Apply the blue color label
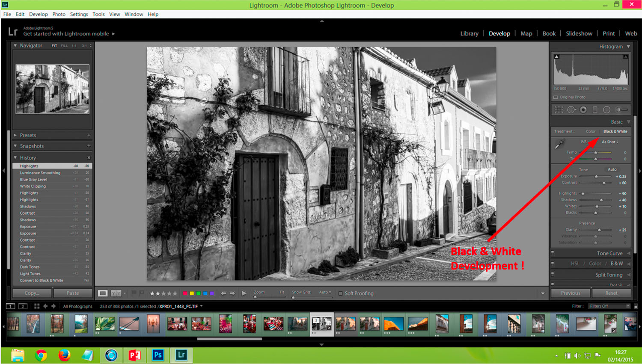The height and width of the screenshot is (364, 642). coord(205,293)
